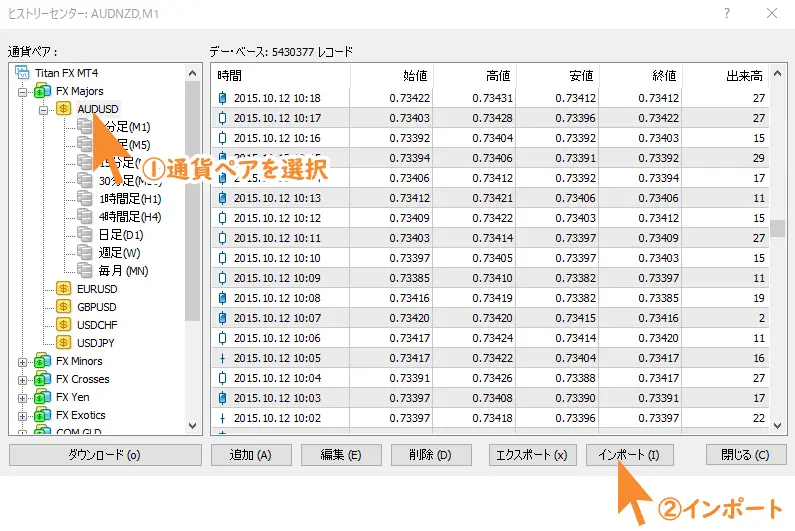Click the Titan FX MT4 server icon
The width and height of the screenshot is (795, 531).
coord(22,73)
